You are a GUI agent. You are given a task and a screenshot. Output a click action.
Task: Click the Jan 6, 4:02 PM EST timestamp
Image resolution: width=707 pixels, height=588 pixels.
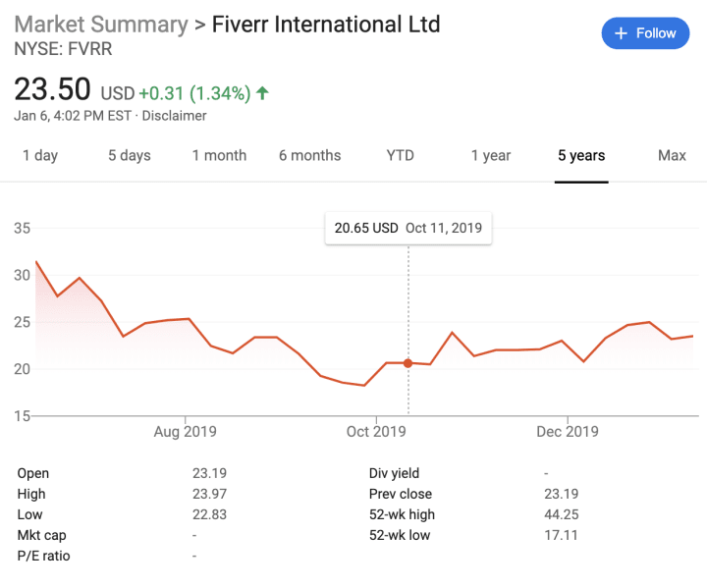coord(73,116)
